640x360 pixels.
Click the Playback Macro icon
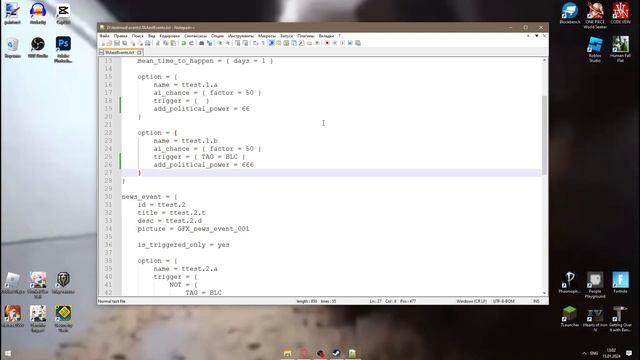[x=342, y=43]
